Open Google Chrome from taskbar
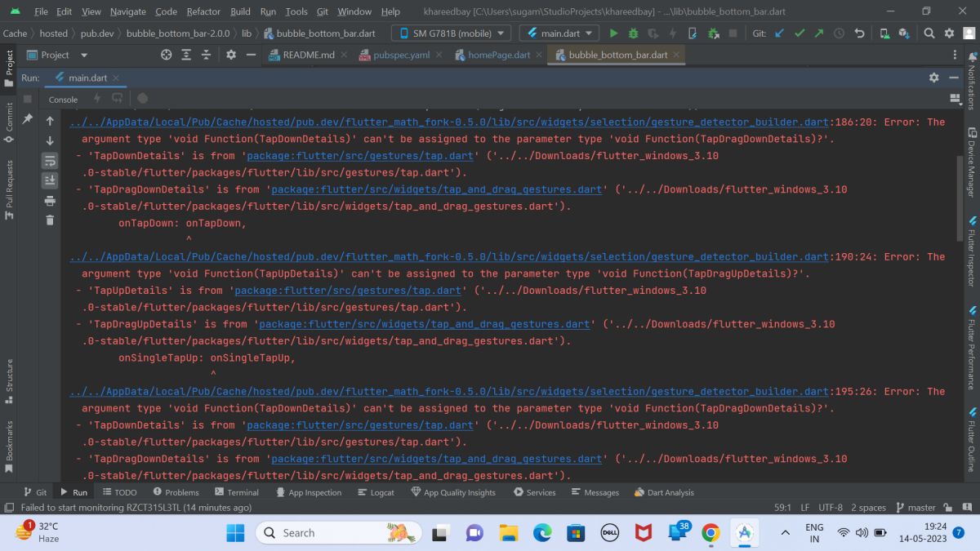This screenshot has width=980, height=551. pyautogui.click(x=710, y=533)
